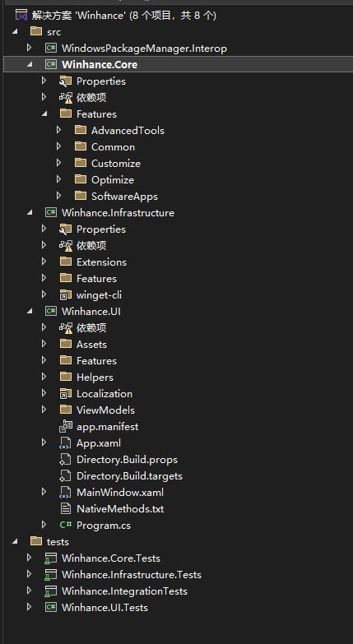The image size is (353, 644).
Task: Click the C# project icon of Winhance.Core
Action: coord(51,64)
